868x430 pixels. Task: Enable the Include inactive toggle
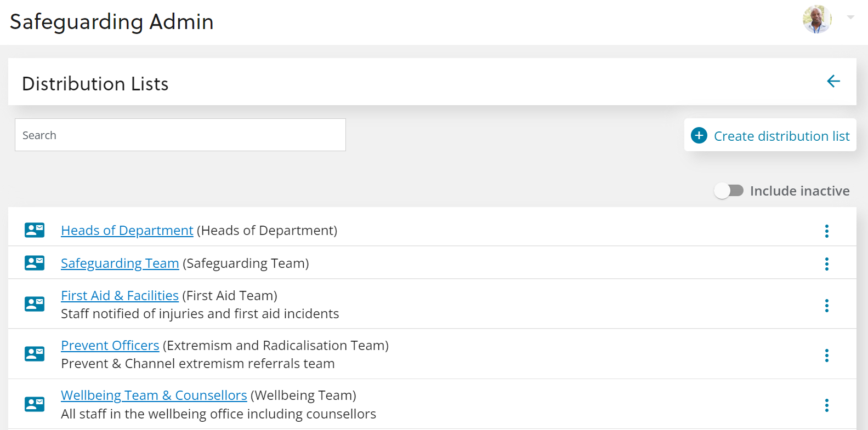(x=729, y=191)
